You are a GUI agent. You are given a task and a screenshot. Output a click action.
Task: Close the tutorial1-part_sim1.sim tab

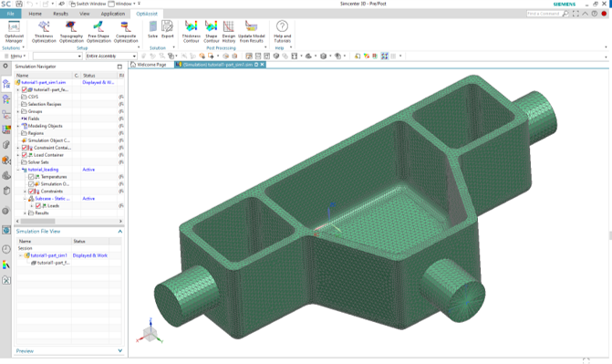point(263,65)
